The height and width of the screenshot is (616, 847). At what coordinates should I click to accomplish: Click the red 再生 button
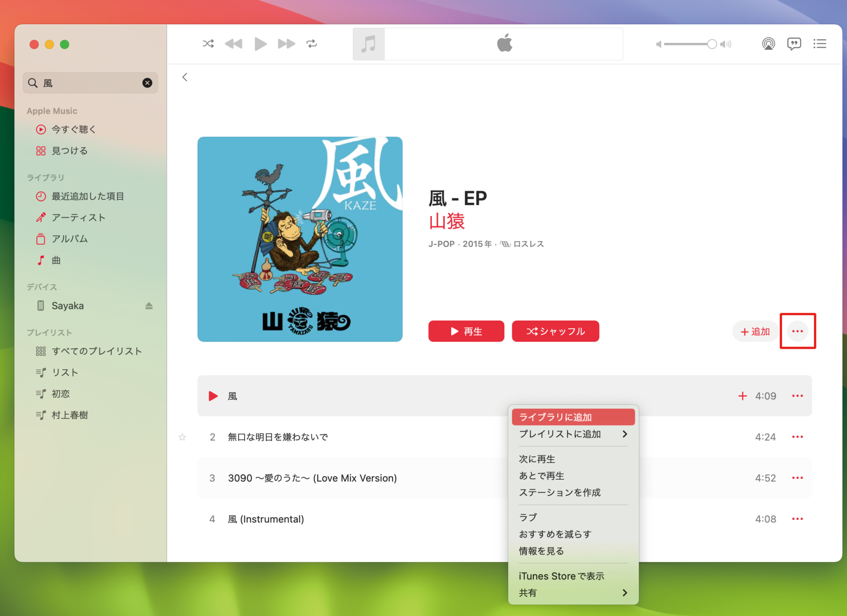[466, 331]
